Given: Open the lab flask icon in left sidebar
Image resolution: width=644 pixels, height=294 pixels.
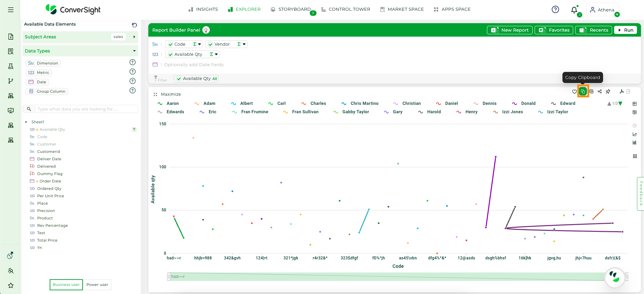Looking at the screenshot, I should click(11, 66).
